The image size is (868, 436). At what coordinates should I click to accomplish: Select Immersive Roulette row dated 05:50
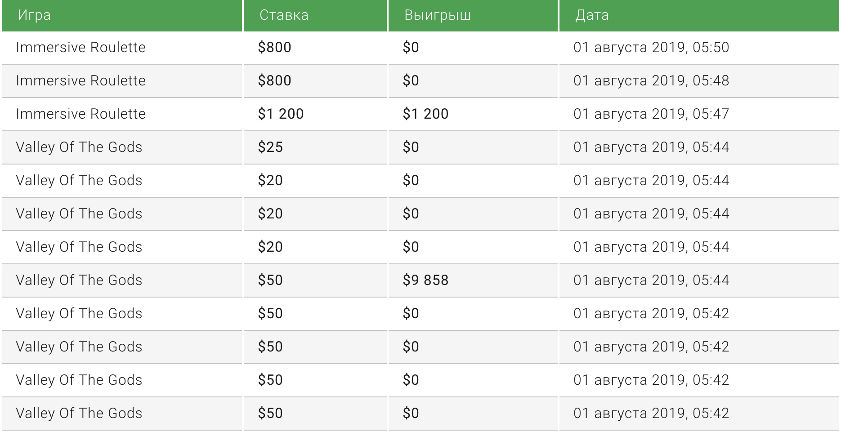81,48
